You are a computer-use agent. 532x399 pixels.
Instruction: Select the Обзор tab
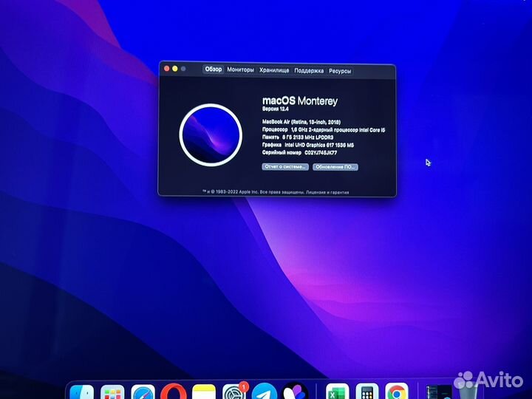pos(213,69)
